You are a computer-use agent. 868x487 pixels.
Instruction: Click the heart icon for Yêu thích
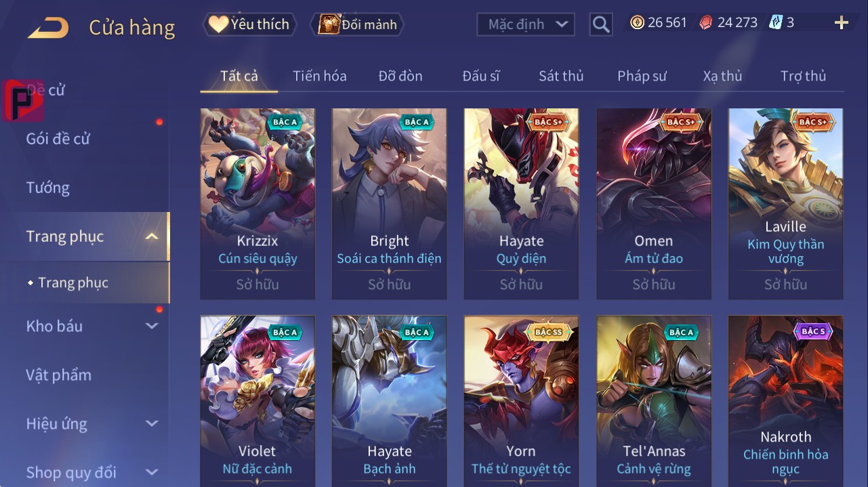pyautogui.click(x=218, y=24)
